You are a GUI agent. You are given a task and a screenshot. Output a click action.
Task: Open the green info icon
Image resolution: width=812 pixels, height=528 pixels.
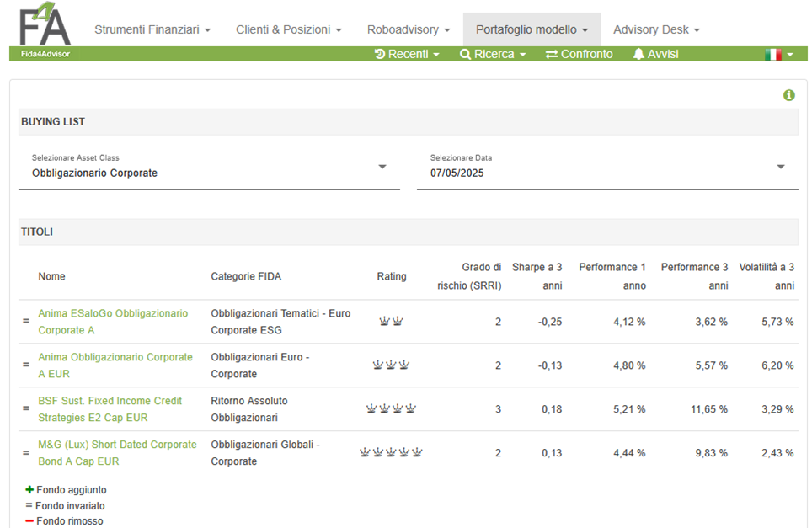788,95
